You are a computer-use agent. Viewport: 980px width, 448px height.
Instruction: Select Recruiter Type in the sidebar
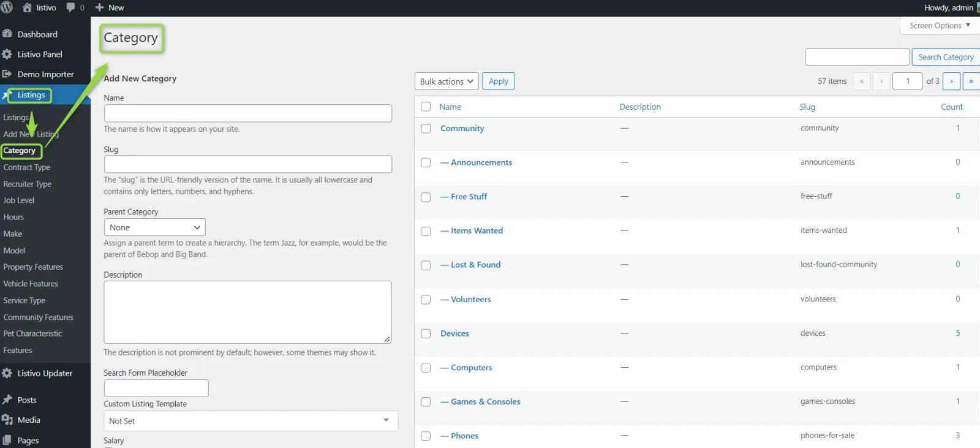[x=28, y=184]
